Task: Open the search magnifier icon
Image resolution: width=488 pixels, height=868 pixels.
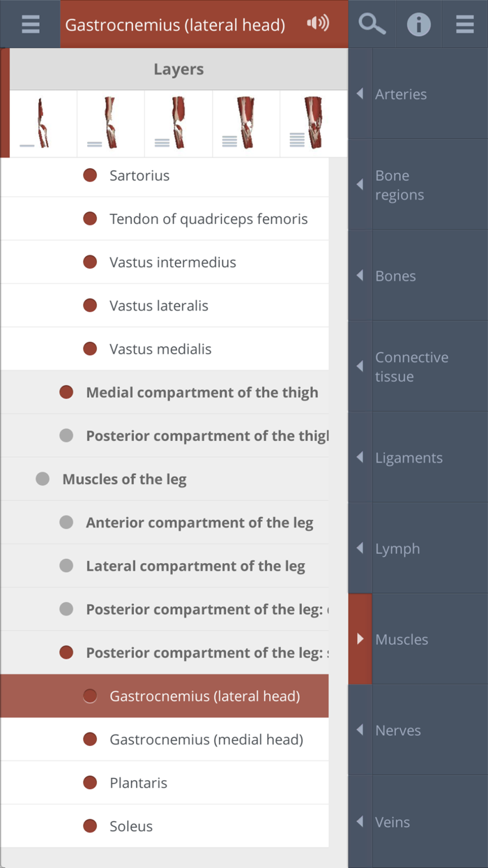Action: [372, 24]
